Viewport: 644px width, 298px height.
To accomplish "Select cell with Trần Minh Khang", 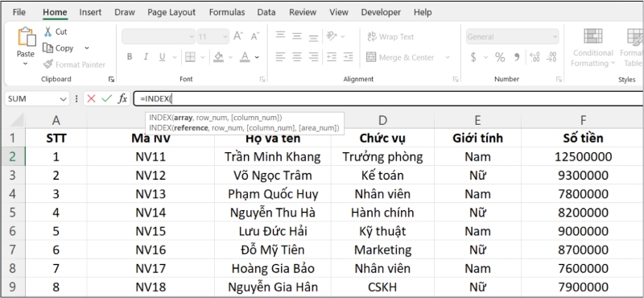I will pyautogui.click(x=273, y=156).
